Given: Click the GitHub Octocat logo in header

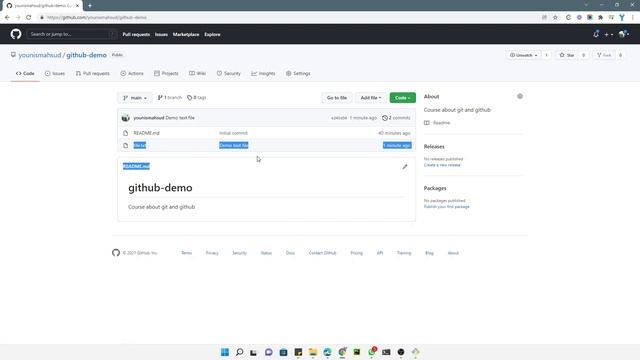Looking at the screenshot, I should (16, 34).
